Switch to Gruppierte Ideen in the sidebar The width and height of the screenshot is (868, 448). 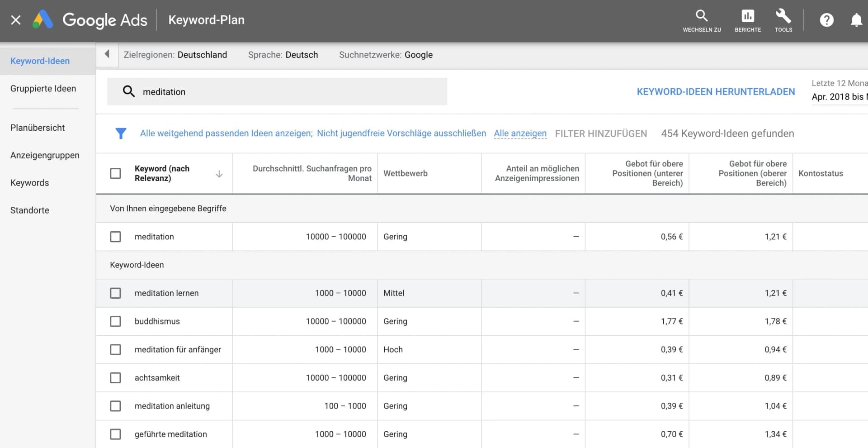tap(43, 88)
